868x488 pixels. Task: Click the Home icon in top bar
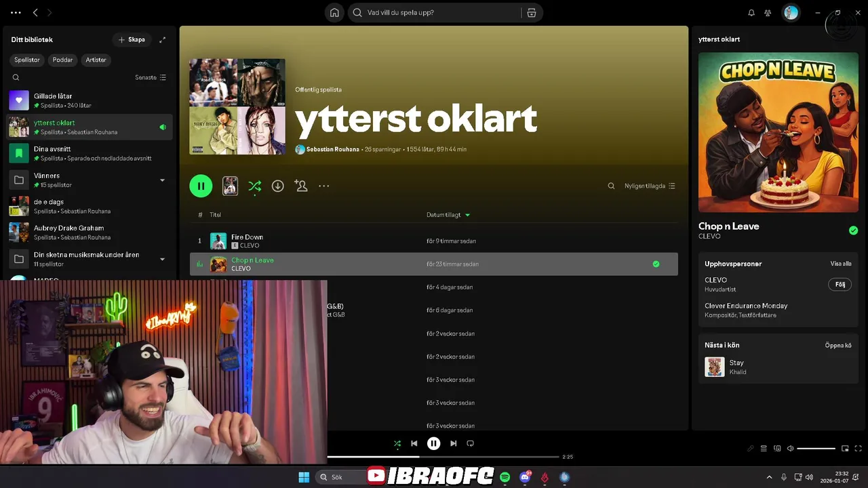334,13
